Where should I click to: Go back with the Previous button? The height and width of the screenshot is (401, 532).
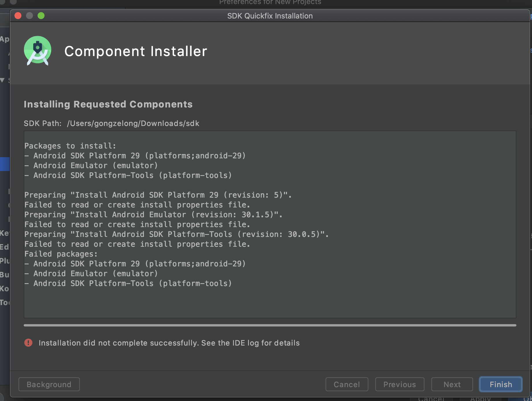pos(400,384)
